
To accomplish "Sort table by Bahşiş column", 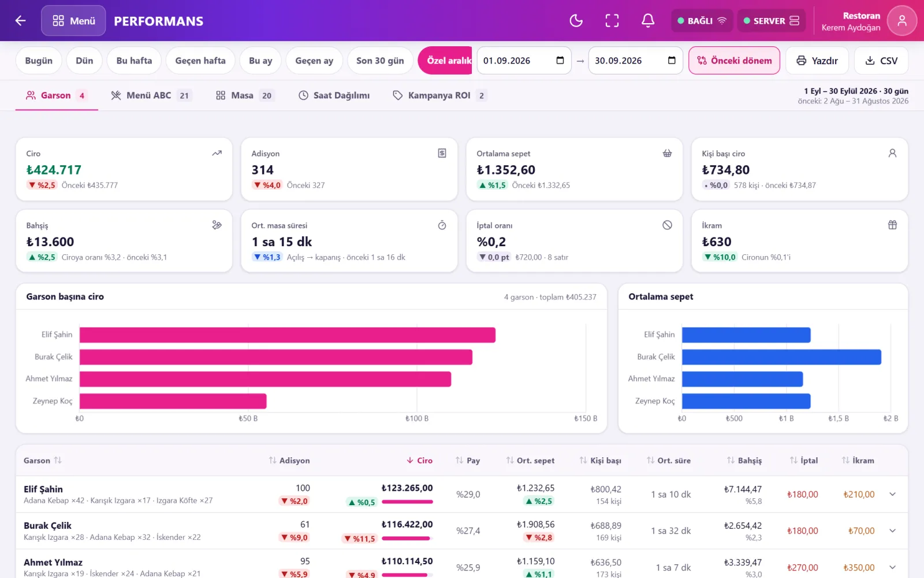I will 744,461.
